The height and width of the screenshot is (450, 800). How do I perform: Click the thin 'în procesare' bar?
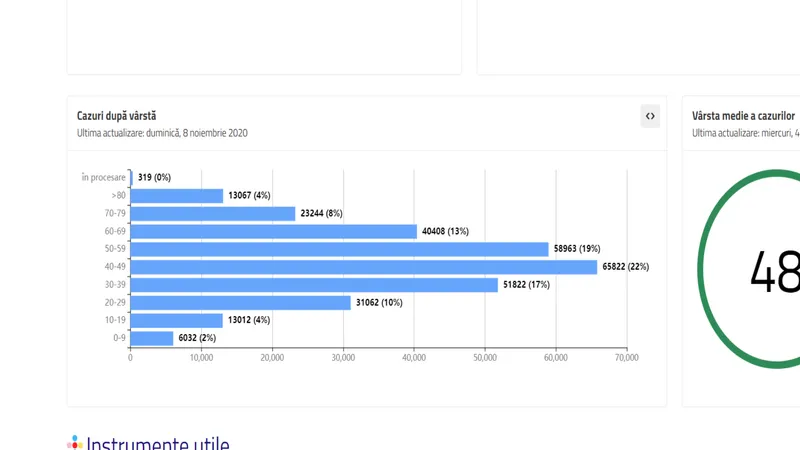pos(131,178)
